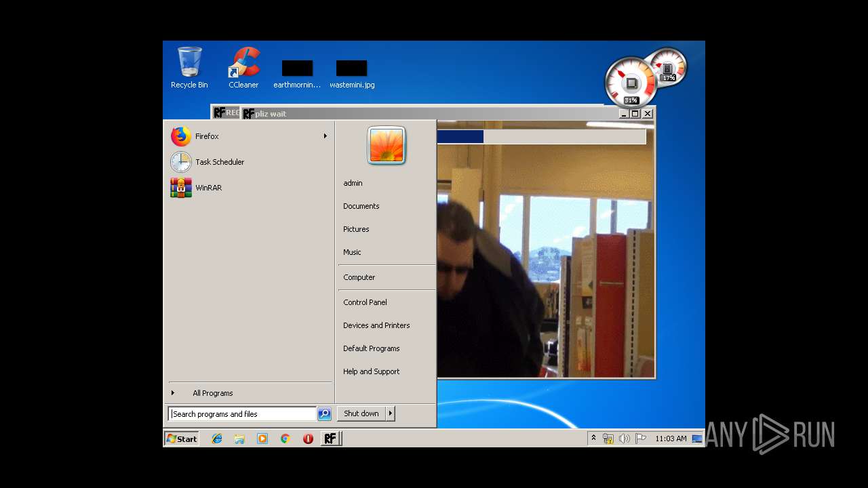Open Windows Media Player from the taskbar

262,439
